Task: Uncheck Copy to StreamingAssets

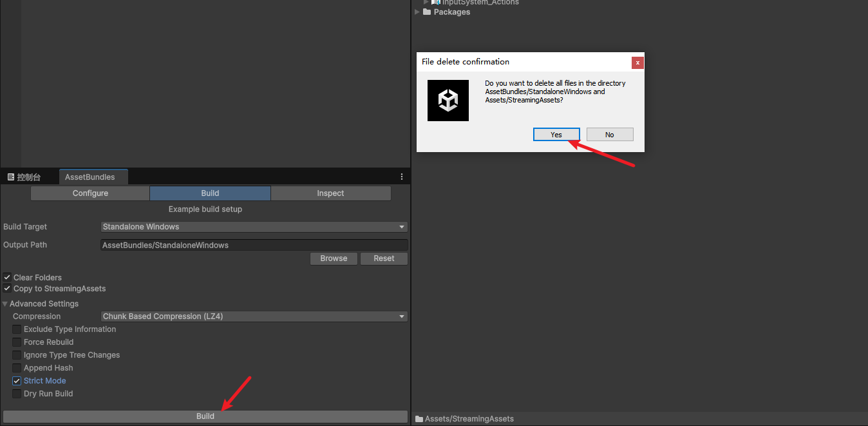Action: [x=7, y=288]
